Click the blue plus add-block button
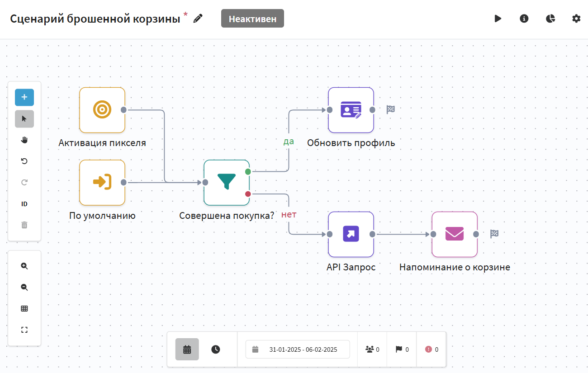 [24, 97]
